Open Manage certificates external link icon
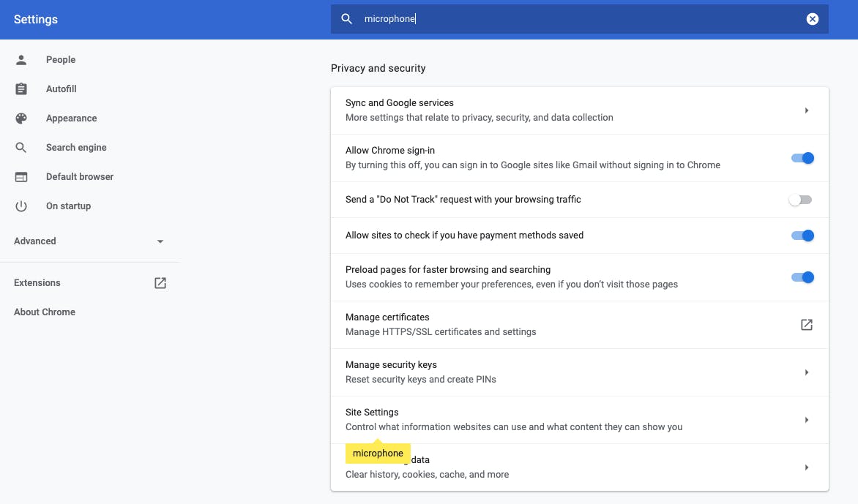Viewport: 858px width, 504px height. [x=807, y=325]
